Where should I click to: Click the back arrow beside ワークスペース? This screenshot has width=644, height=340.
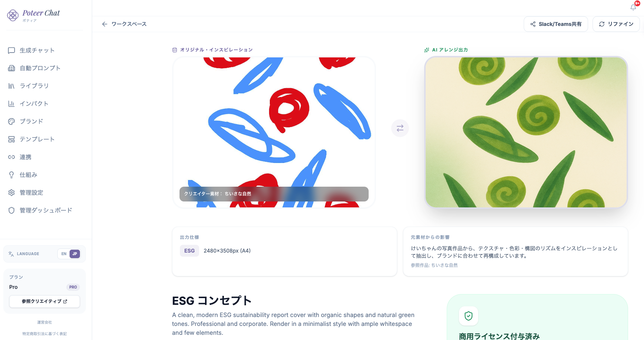[x=105, y=24]
